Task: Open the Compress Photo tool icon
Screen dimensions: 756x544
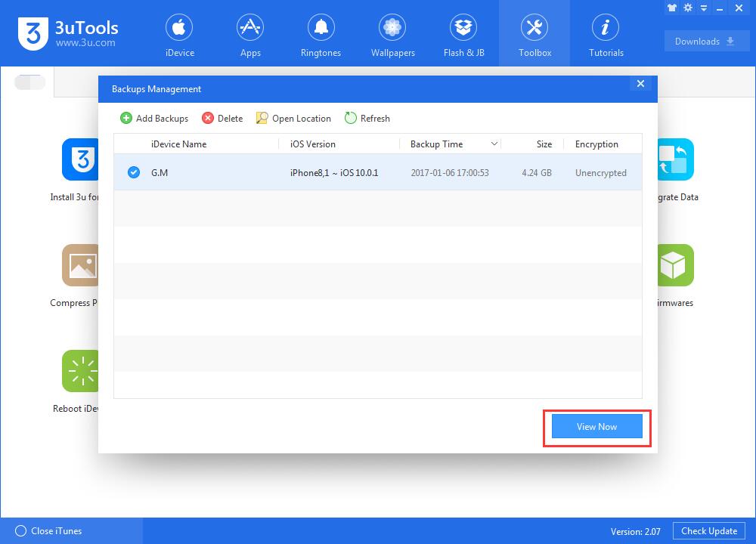Action: [x=80, y=265]
